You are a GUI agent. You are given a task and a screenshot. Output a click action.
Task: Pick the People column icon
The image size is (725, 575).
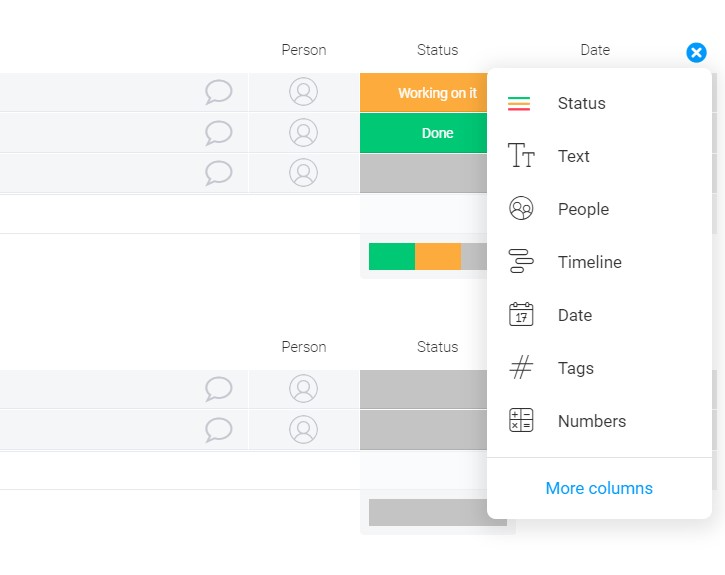pos(521,208)
